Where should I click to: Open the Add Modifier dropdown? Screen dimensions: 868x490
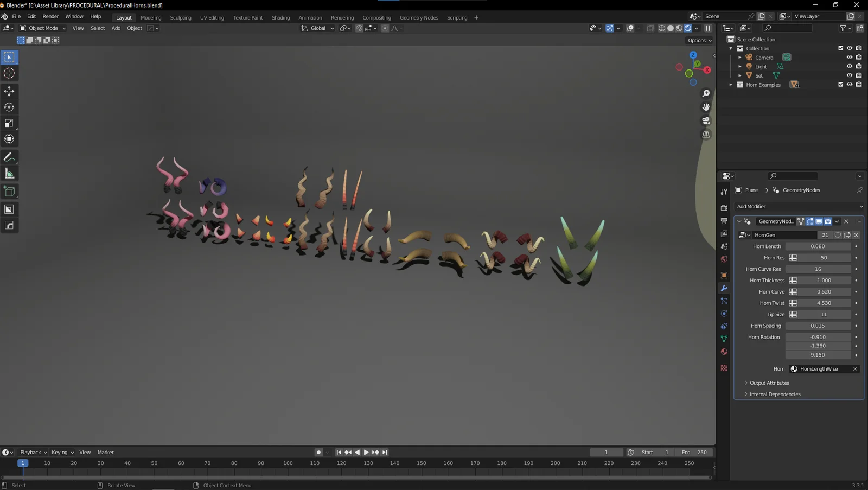point(798,206)
